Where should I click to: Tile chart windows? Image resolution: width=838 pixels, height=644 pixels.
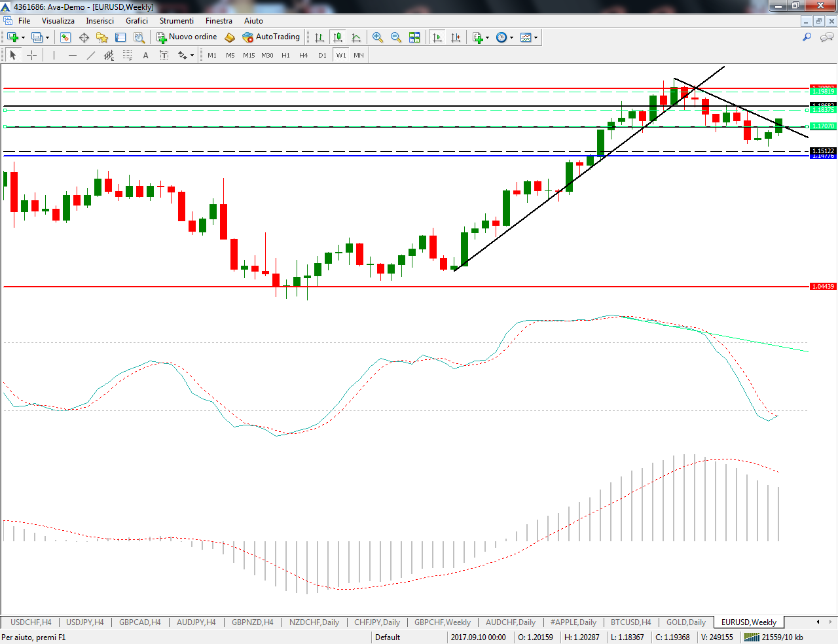coord(414,37)
